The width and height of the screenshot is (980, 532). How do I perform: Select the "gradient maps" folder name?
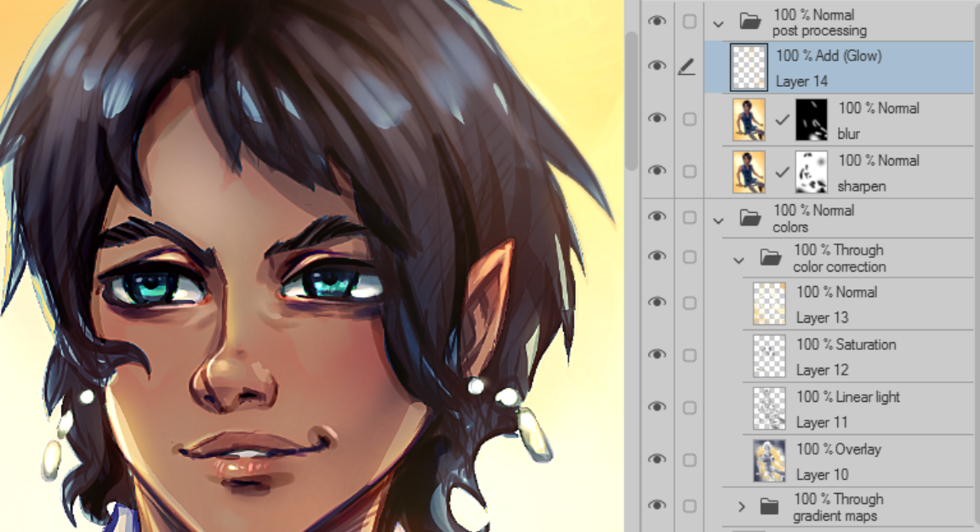tap(835, 516)
